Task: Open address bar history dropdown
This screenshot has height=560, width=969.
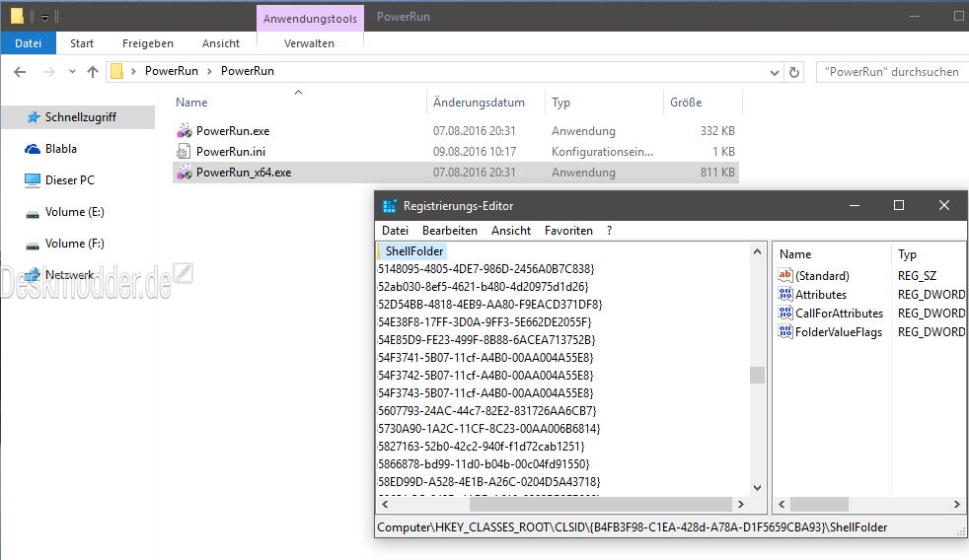Action: click(x=775, y=73)
